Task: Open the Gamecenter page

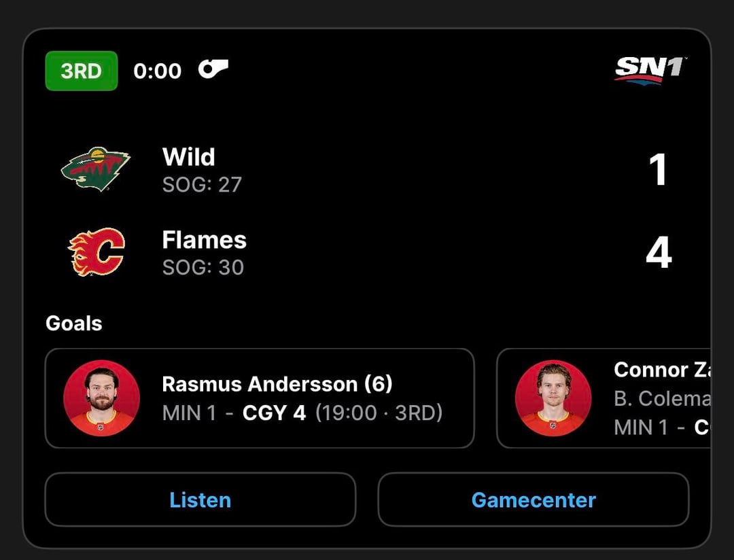Action: [x=534, y=500]
